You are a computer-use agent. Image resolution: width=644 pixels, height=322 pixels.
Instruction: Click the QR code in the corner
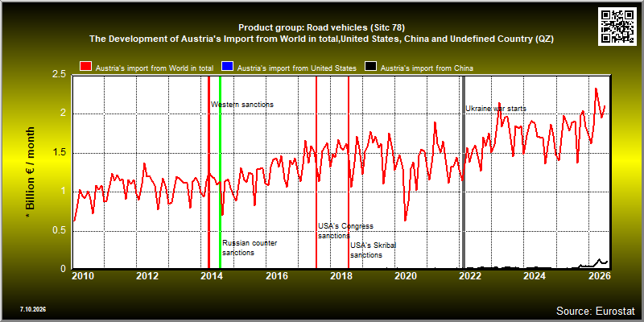coord(617,27)
